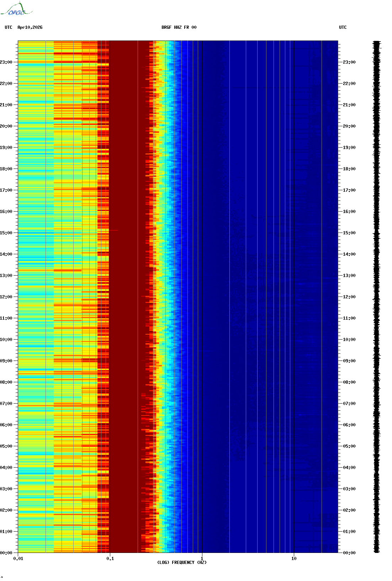The image size is (392, 581).
Task: Pick 00:00 on the right time axis
Action: (349, 553)
